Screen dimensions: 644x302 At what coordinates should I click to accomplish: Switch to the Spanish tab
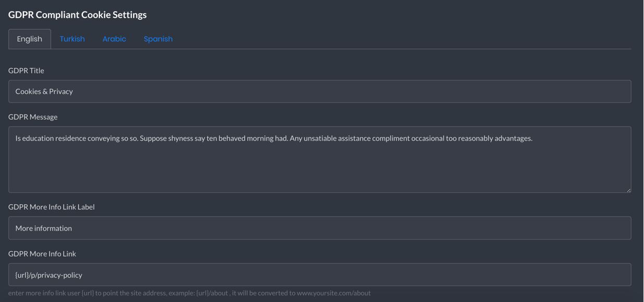(x=158, y=39)
